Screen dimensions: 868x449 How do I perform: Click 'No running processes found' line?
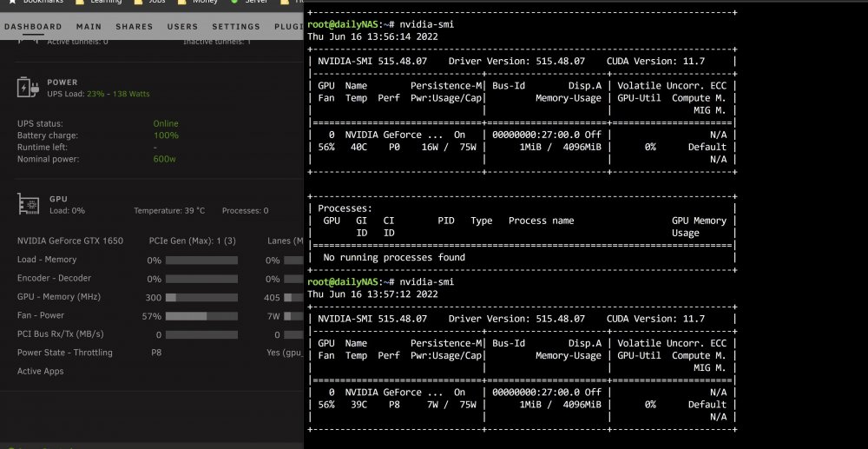click(394, 257)
